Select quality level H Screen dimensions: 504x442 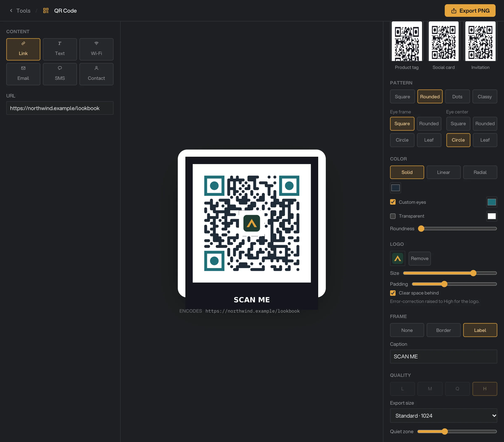(484, 389)
